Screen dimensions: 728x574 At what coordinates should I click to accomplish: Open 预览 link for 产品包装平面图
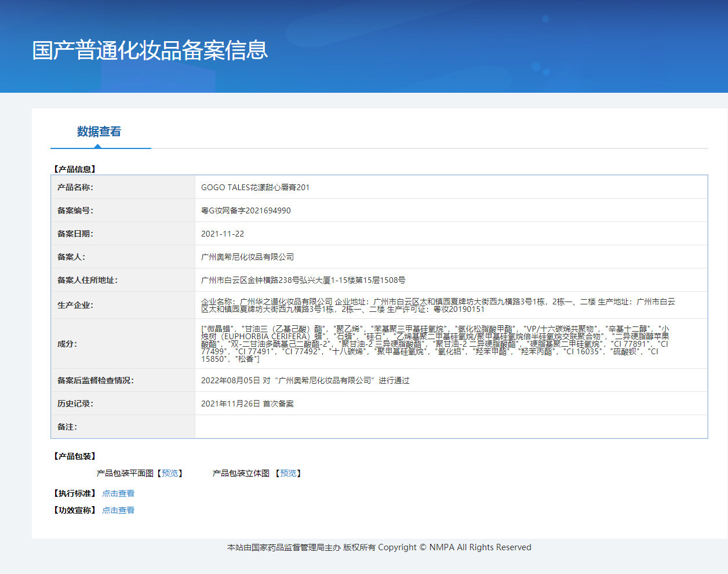pos(170,473)
